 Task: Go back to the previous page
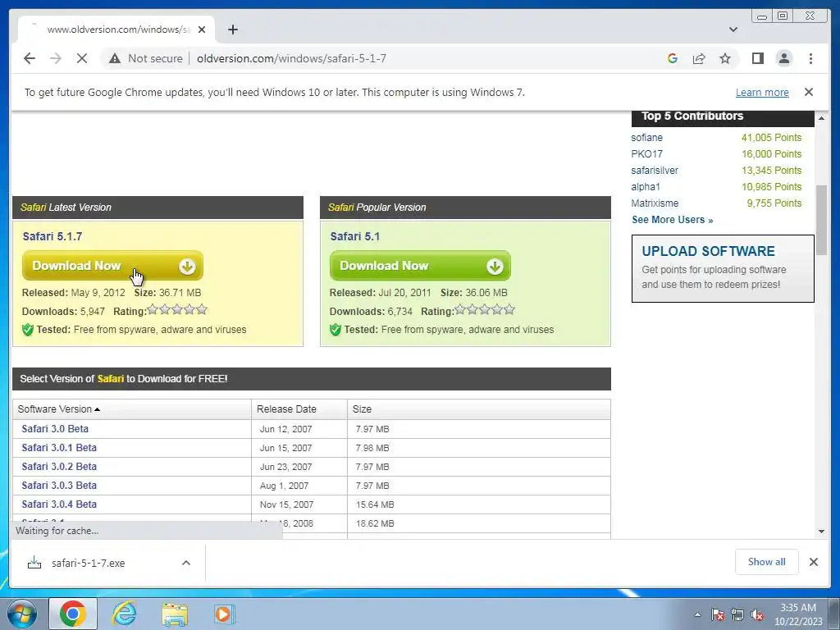pyautogui.click(x=30, y=58)
